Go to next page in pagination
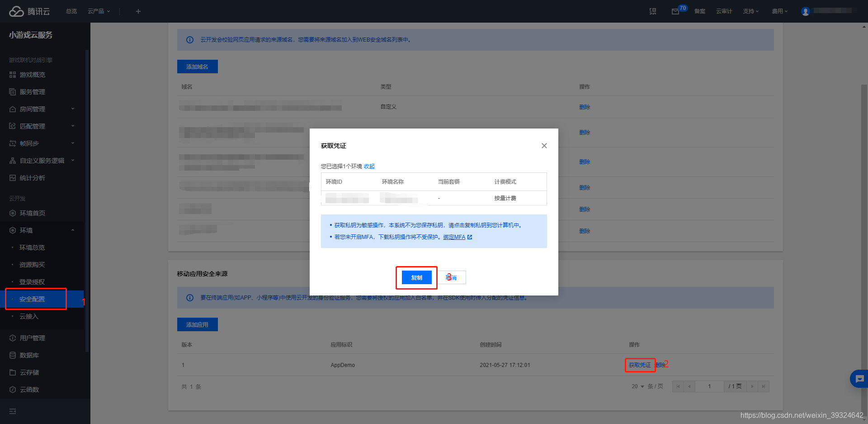 click(x=752, y=386)
